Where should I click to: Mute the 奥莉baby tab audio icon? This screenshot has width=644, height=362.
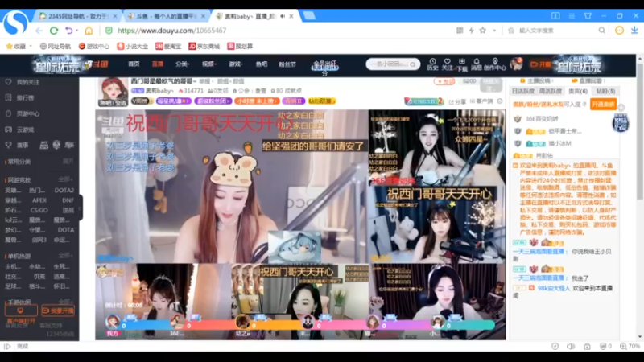pyautogui.click(x=283, y=16)
